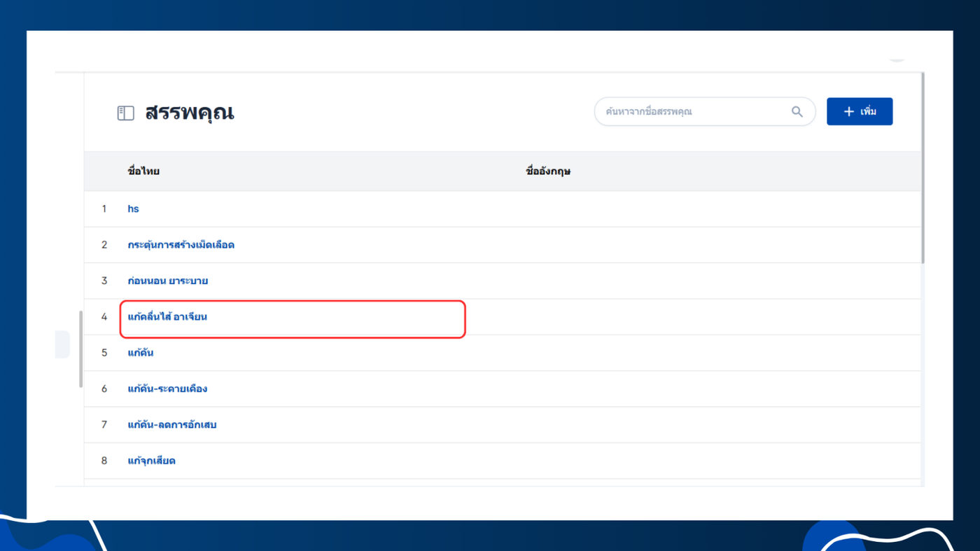Click the panel icon beside สรรพคุณ title
The image size is (980, 551).
pyautogui.click(x=125, y=113)
